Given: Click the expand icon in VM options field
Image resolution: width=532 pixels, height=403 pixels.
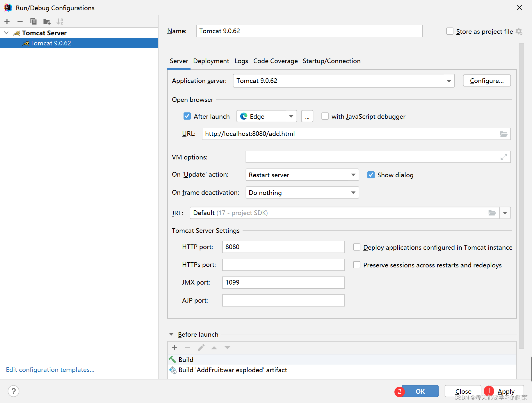Looking at the screenshot, I should (503, 157).
